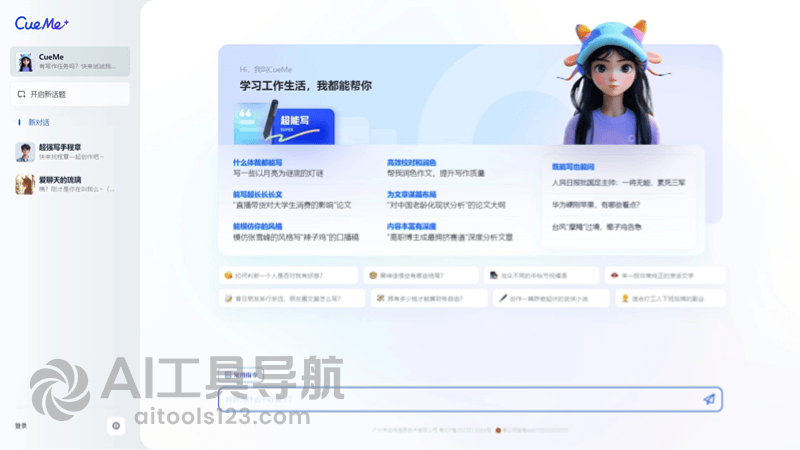Send message with paper plane icon
800x450 pixels.
point(709,399)
